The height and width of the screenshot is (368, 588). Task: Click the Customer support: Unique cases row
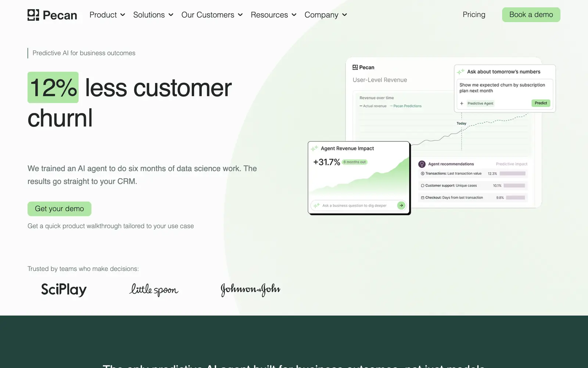[x=473, y=185]
